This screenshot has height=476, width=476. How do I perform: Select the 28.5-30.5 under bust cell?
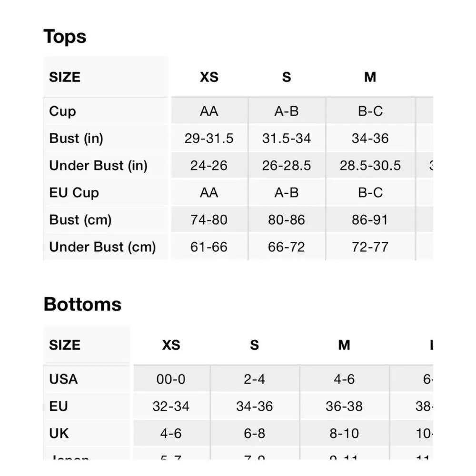pyautogui.click(x=370, y=166)
